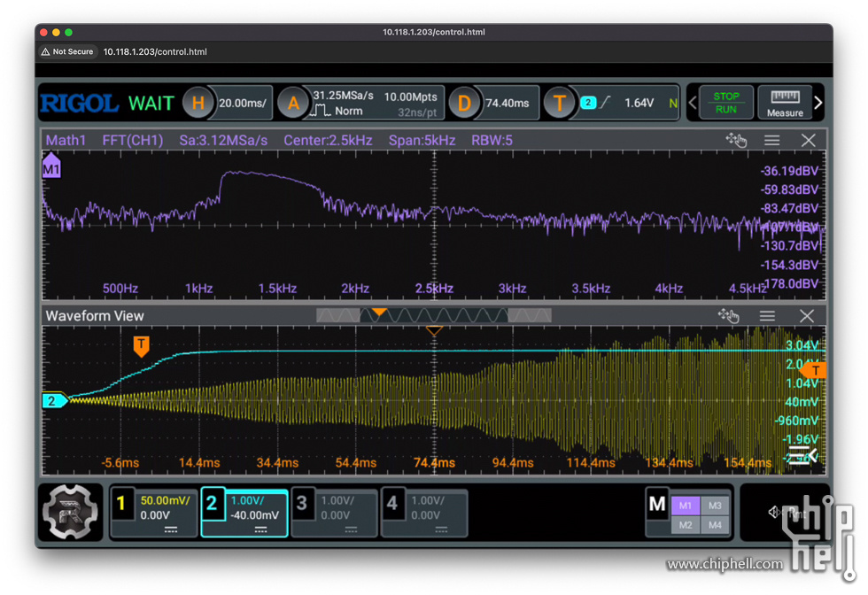Click the Math1 window title
This screenshot has height=595, width=868.
[x=66, y=140]
